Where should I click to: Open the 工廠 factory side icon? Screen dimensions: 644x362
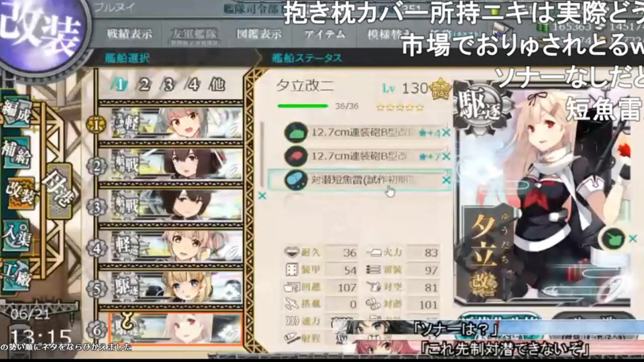click(17, 275)
